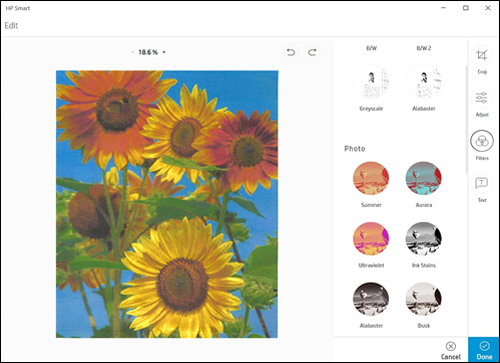Apply the Greyscale filter
Screen dimensions: 500x363
tap(371, 82)
